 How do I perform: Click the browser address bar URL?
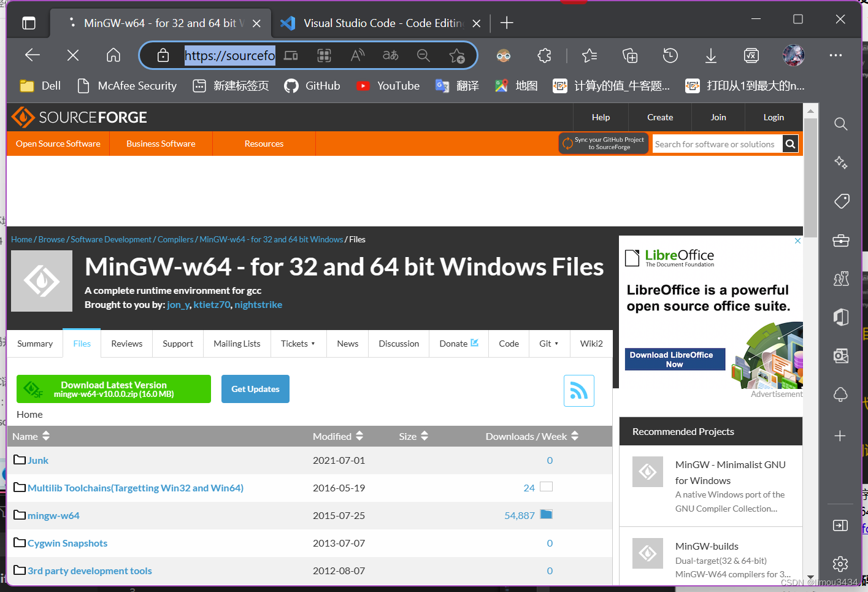click(x=230, y=56)
